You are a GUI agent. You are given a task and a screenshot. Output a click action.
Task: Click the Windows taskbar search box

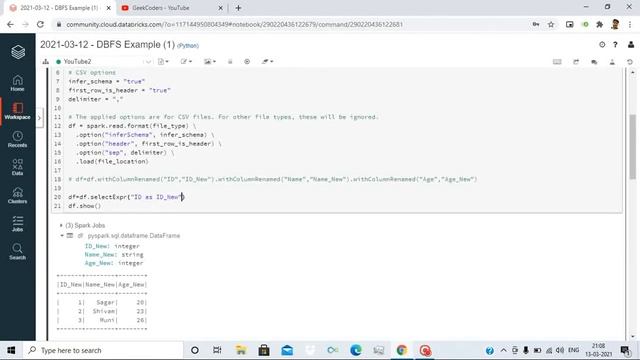pos(104,351)
